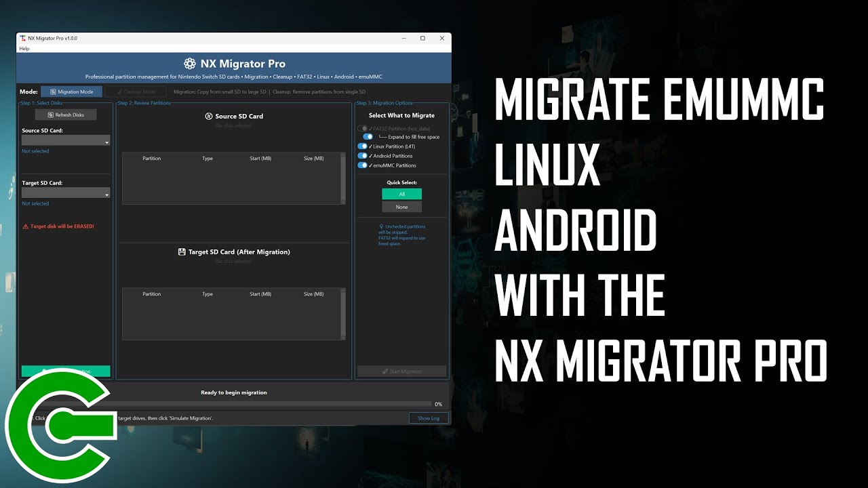Viewport: 868px width, 488px height.
Task: Click 'No disk selected' under Target SD Card heading
Action: pos(234,261)
